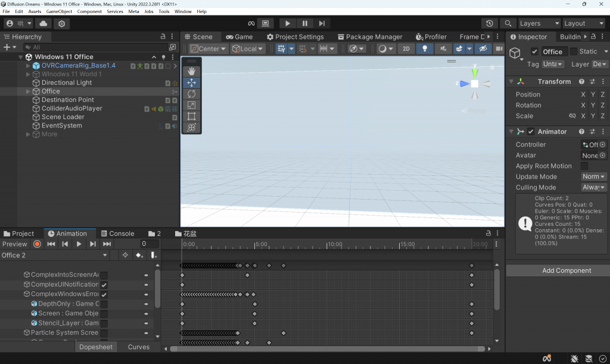Click the Meta logo toolbar icon

[x=251, y=23]
